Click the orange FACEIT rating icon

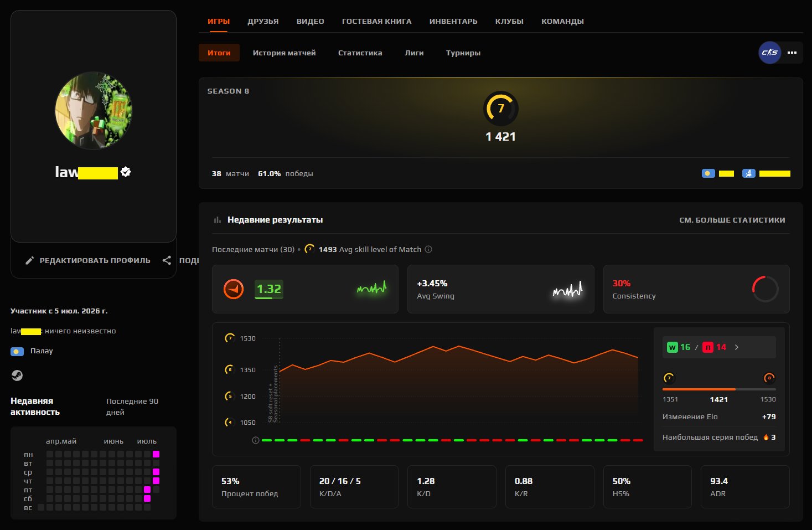[x=234, y=289]
